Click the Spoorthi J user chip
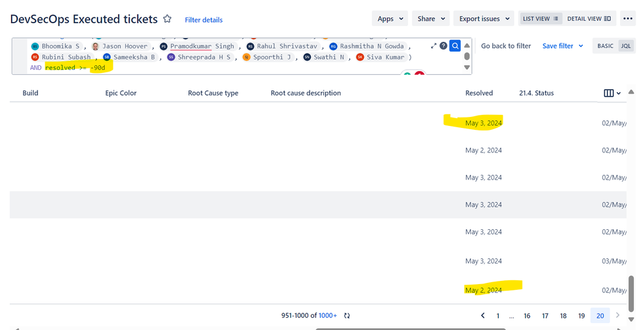Viewport: 644px width, 330px height. [268, 57]
